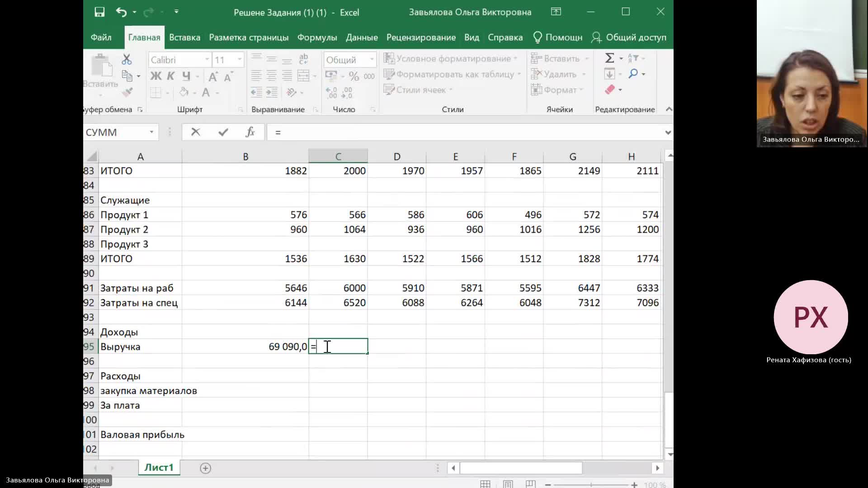Click the Copy icon in clipboard group
The width and height of the screenshot is (868, 488).
(127, 75)
